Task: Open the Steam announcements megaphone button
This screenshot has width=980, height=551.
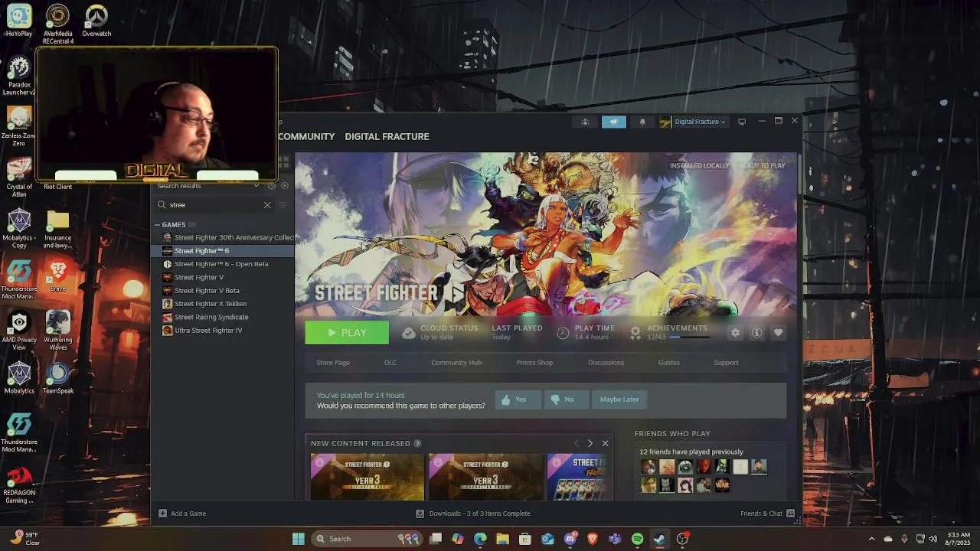Action: 613,122
